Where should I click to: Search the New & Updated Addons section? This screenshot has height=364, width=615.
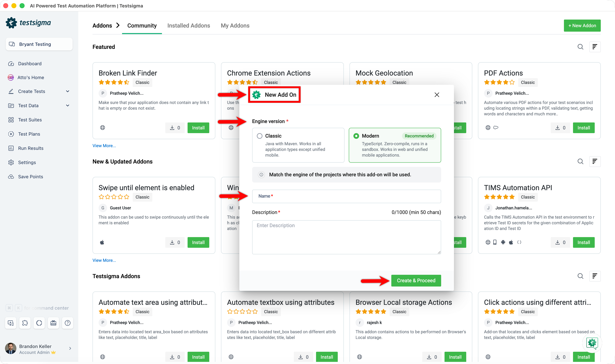point(580,161)
